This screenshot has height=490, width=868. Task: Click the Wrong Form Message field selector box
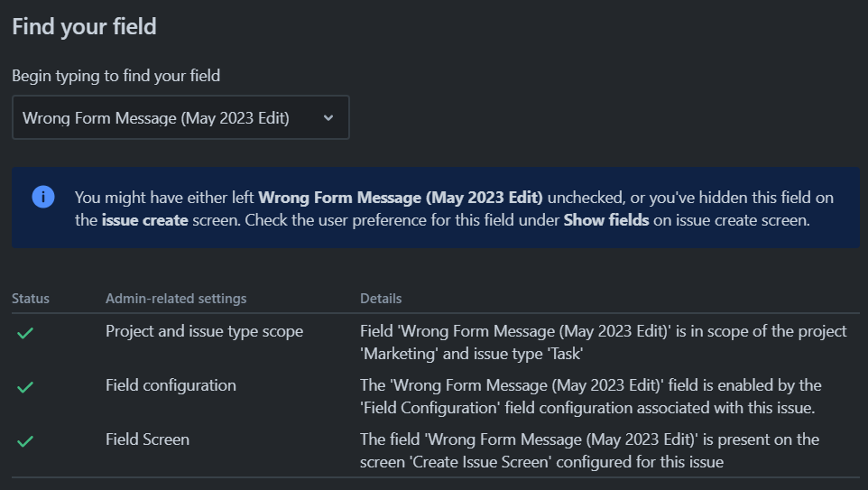coord(180,117)
